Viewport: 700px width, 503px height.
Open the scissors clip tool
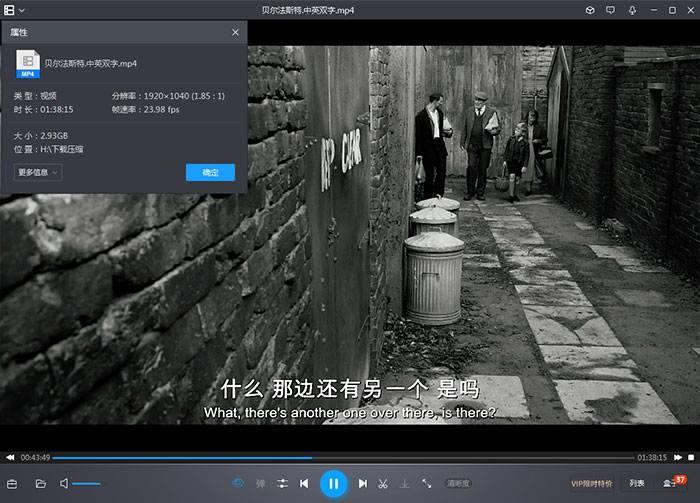coord(383,483)
